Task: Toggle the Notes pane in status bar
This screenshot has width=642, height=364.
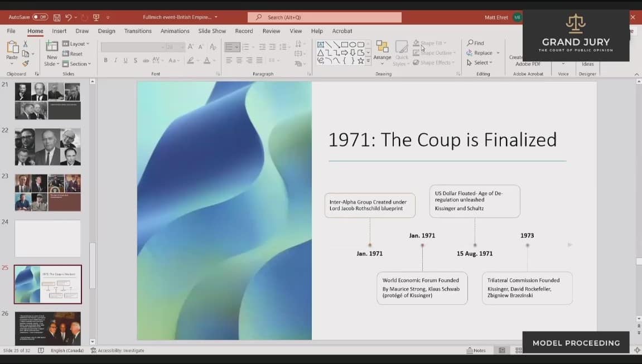Action: (x=476, y=351)
